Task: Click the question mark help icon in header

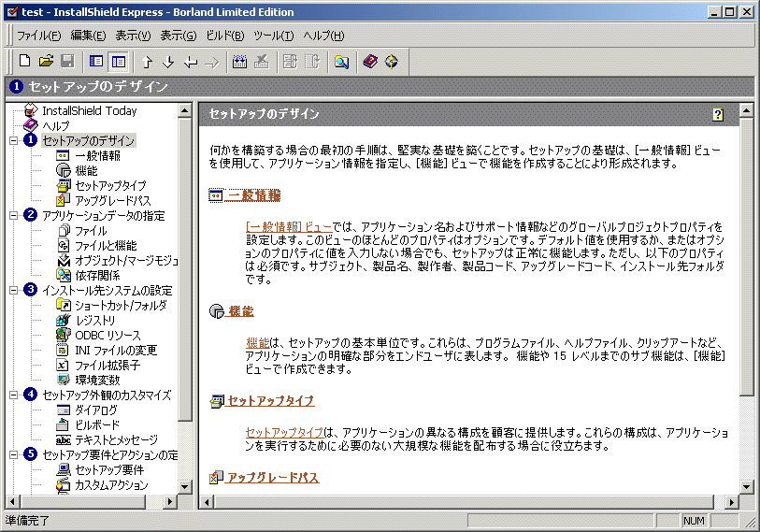Action: pos(718,114)
